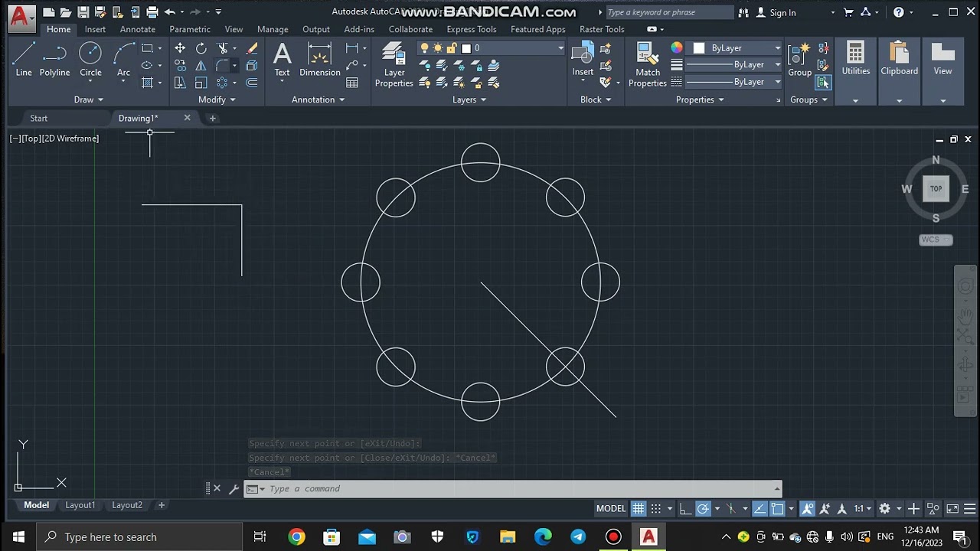The width and height of the screenshot is (980, 551).
Task: Expand the Layers panel dropdown
Action: tap(469, 99)
